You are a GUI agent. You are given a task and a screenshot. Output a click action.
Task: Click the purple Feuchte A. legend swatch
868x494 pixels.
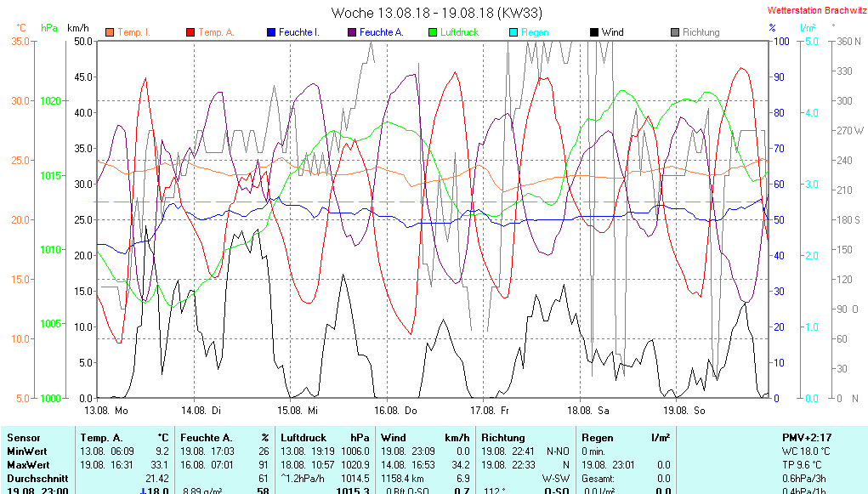(x=351, y=32)
